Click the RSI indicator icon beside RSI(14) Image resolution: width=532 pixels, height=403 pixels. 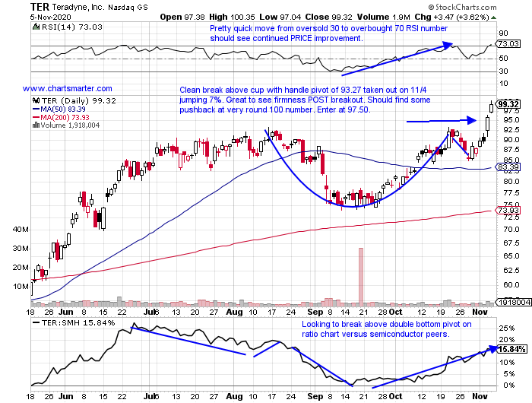pos(36,27)
